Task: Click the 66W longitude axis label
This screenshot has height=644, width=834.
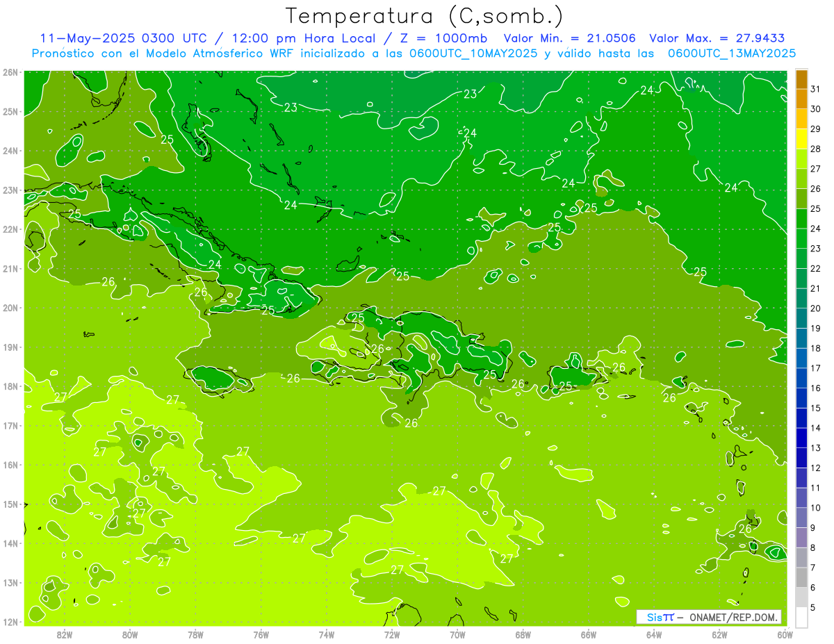Action: 589,634
